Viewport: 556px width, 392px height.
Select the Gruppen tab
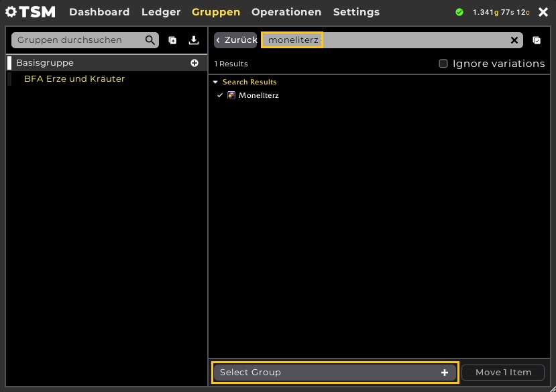click(216, 12)
